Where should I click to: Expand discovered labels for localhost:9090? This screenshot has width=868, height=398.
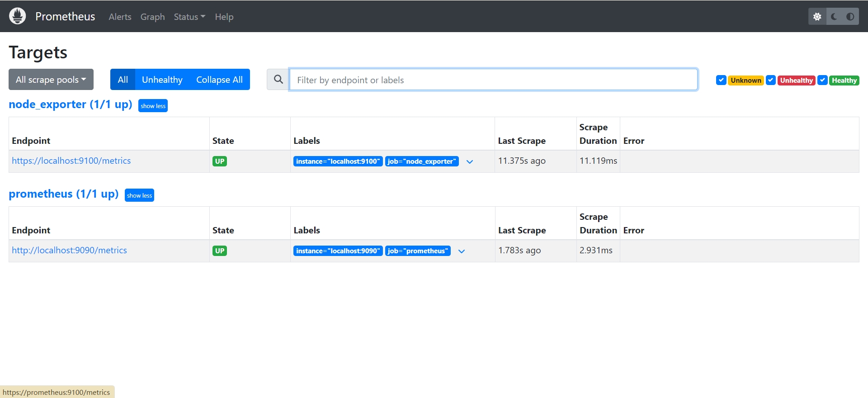tap(462, 251)
